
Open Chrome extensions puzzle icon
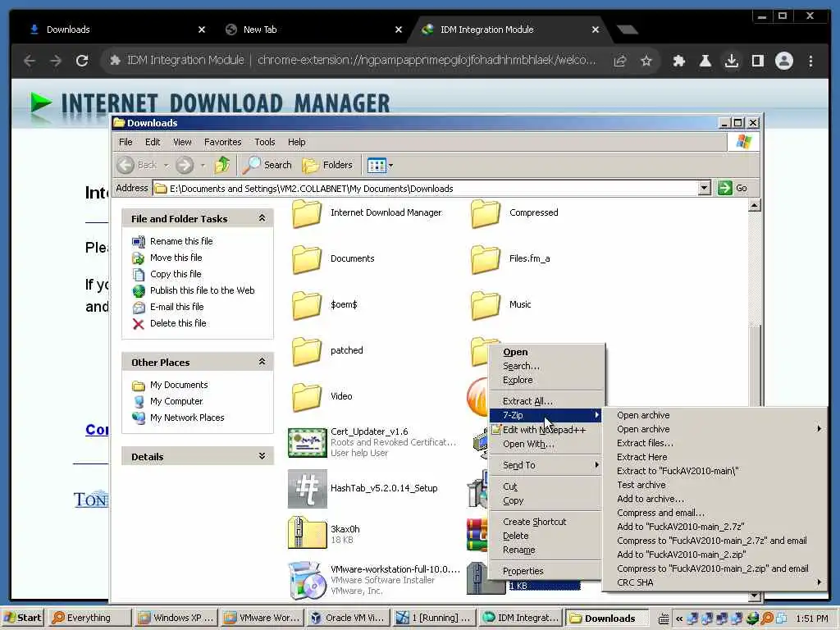pyautogui.click(x=678, y=61)
